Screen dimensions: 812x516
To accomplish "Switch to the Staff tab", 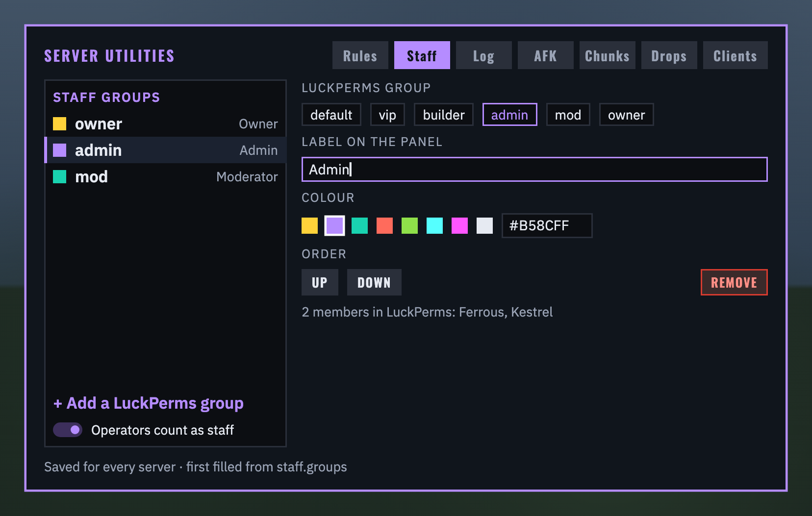I will tap(422, 55).
